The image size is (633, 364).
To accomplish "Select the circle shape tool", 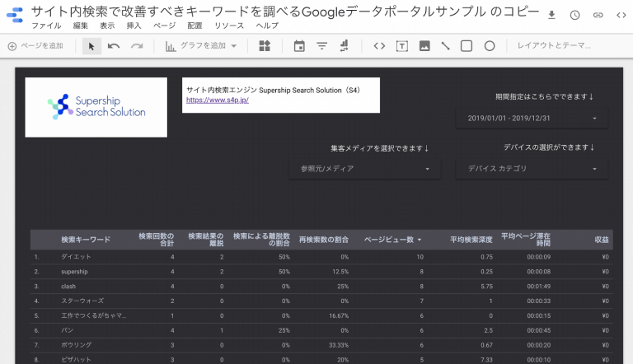I will pos(490,46).
